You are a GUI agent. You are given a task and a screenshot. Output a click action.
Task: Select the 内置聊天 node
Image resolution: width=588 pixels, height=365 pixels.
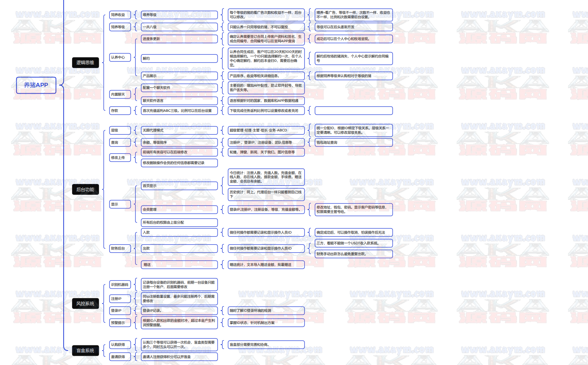[x=120, y=94]
